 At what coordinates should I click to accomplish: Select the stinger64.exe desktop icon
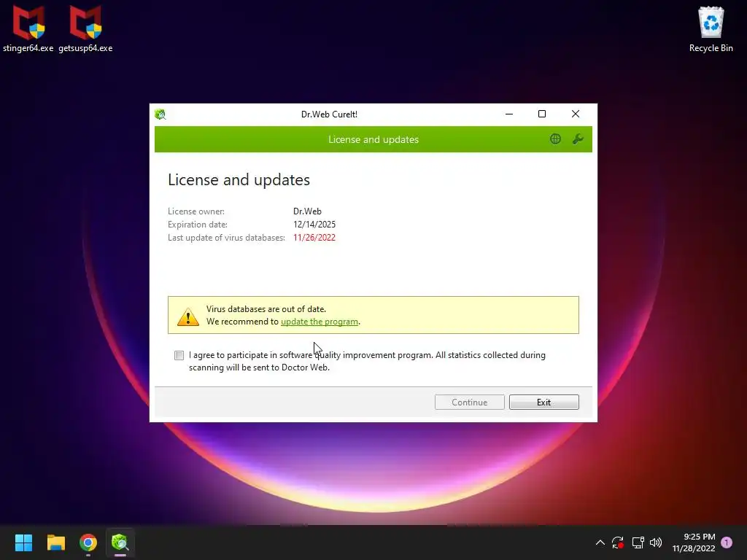[28, 29]
